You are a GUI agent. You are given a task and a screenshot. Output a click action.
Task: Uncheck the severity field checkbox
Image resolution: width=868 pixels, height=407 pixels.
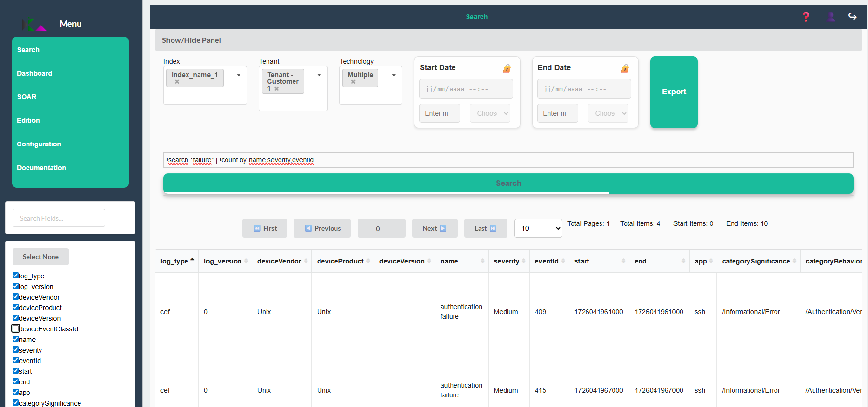15,350
